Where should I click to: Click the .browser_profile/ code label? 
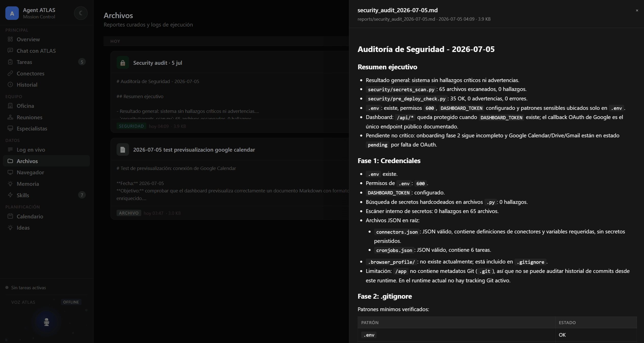tap(391, 262)
